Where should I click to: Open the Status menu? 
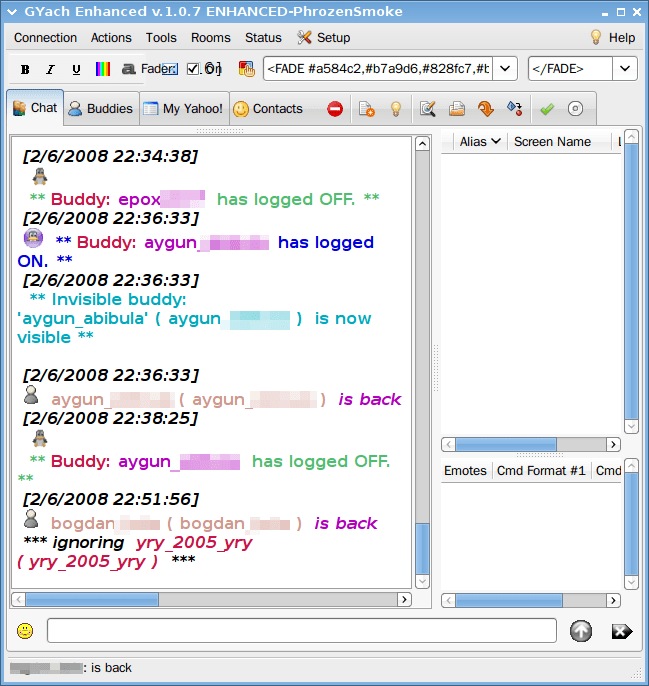263,38
